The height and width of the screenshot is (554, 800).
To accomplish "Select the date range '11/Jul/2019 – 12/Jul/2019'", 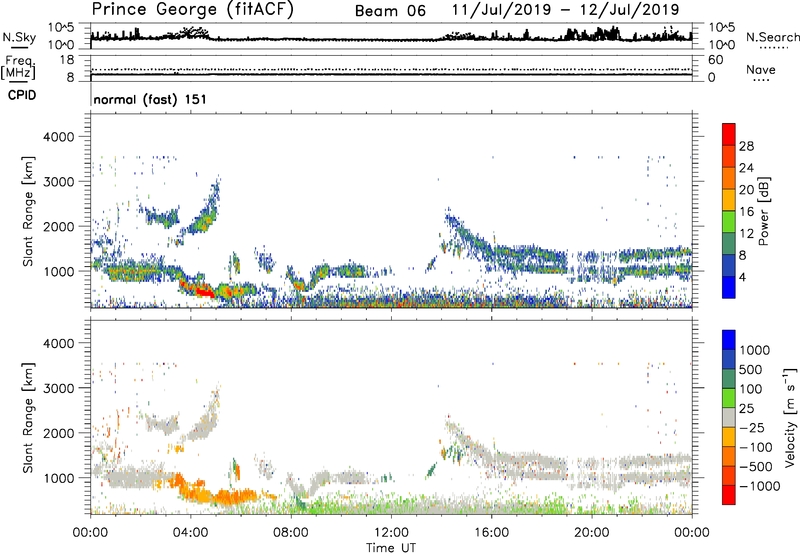I will coord(565,10).
